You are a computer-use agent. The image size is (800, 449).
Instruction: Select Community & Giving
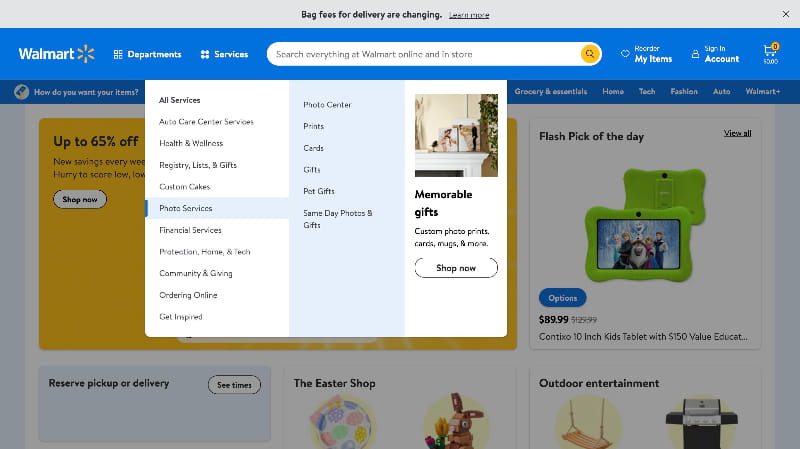tap(195, 273)
